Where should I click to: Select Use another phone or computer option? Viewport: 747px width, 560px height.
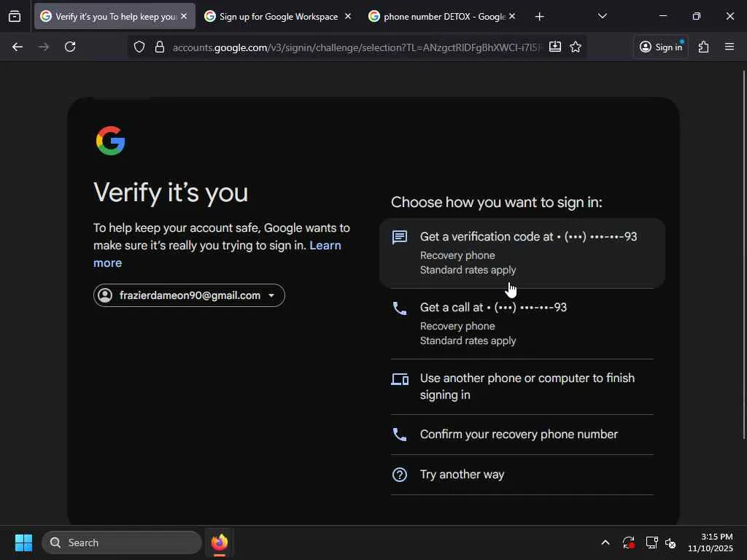click(x=522, y=386)
